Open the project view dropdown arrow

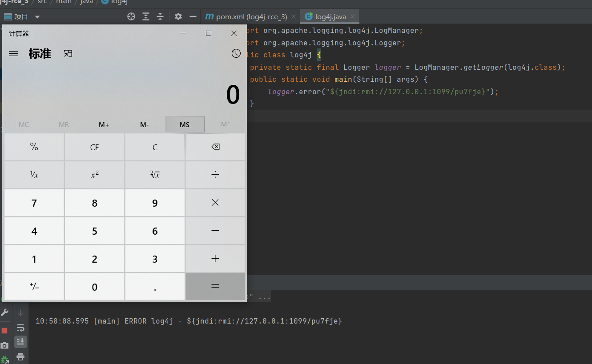tap(37, 17)
